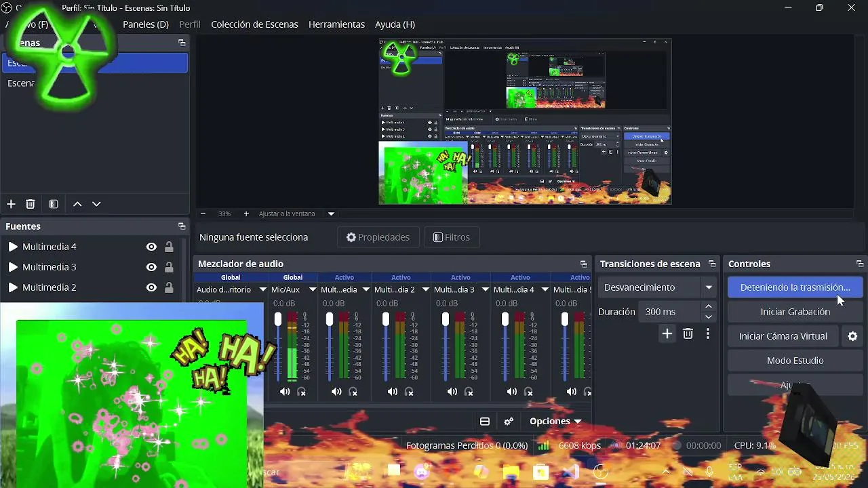Pop out the Fuentes panel

click(182, 226)
